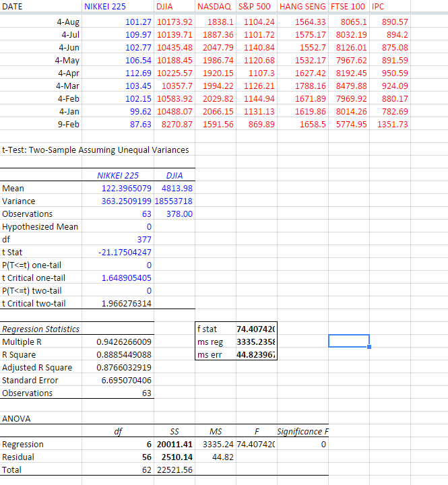The width and height of the screenshot is (448, 485).
Task: Select the f stat value 74.40742
Action: (255, 329)
